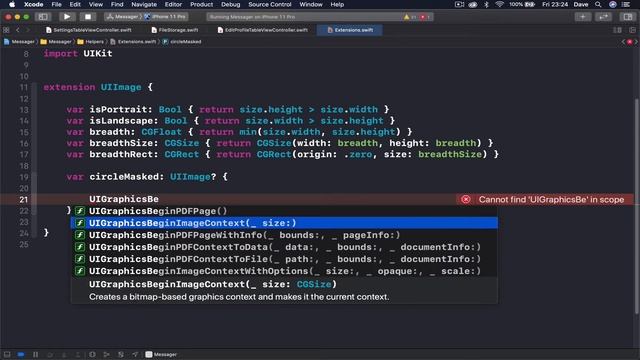The height and width of the screenshot is (360, 640).
Task: Toggle the Inspectors panel
Action: coord(627,17)
